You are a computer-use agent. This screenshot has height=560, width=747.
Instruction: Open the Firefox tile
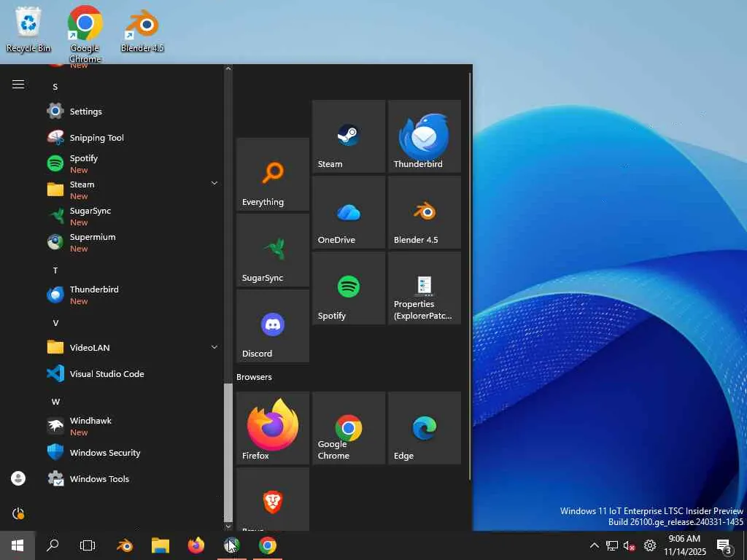coord(273,427)
